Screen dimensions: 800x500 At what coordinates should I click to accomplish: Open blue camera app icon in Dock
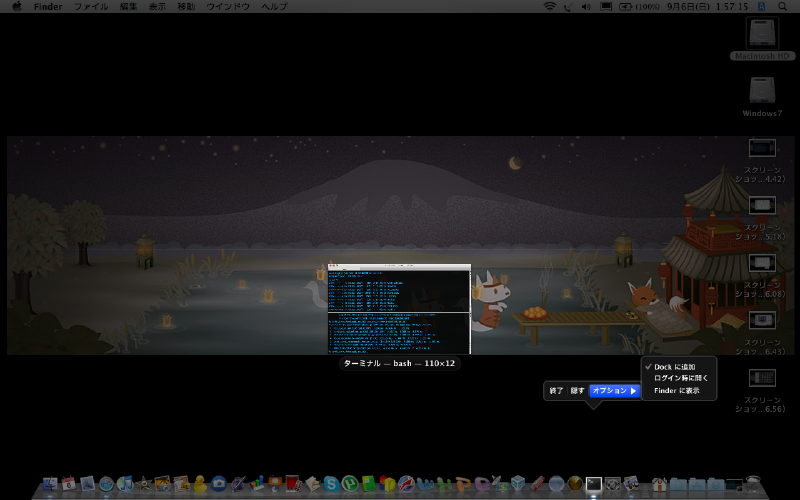[219, 483]
